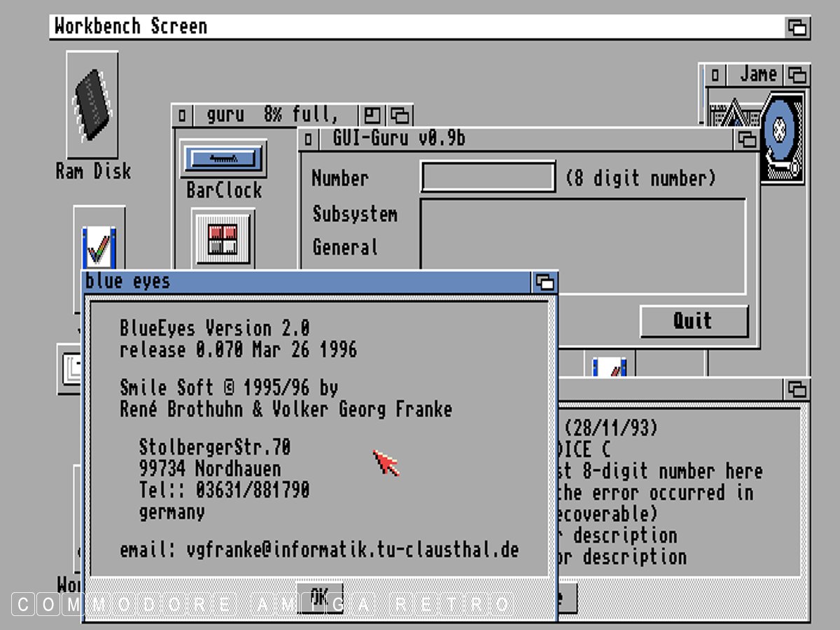The height and width of the screenshot is (630, 840).
Task: Click the Workbench Screen depth gadget
Action: coord(797,27)
